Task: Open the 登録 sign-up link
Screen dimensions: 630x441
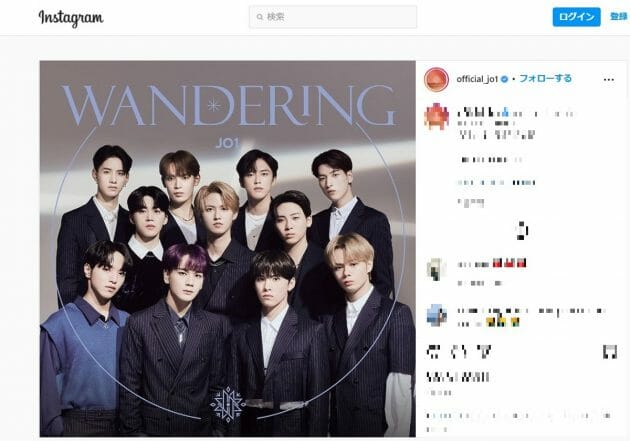Action: tap(619, 16)
